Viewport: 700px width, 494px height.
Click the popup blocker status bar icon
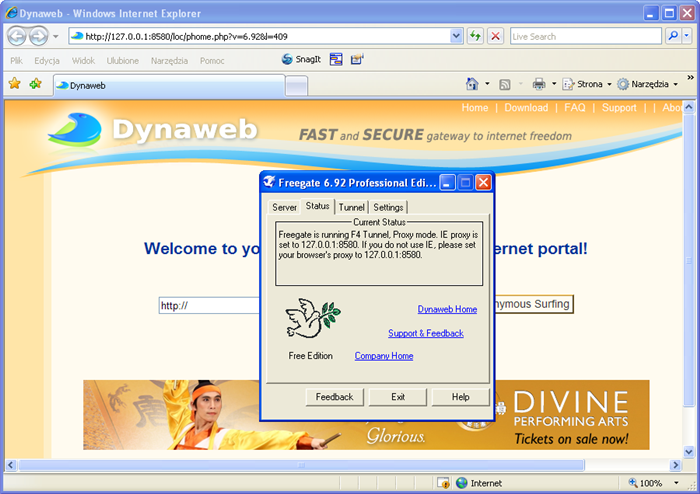(443, 483)
